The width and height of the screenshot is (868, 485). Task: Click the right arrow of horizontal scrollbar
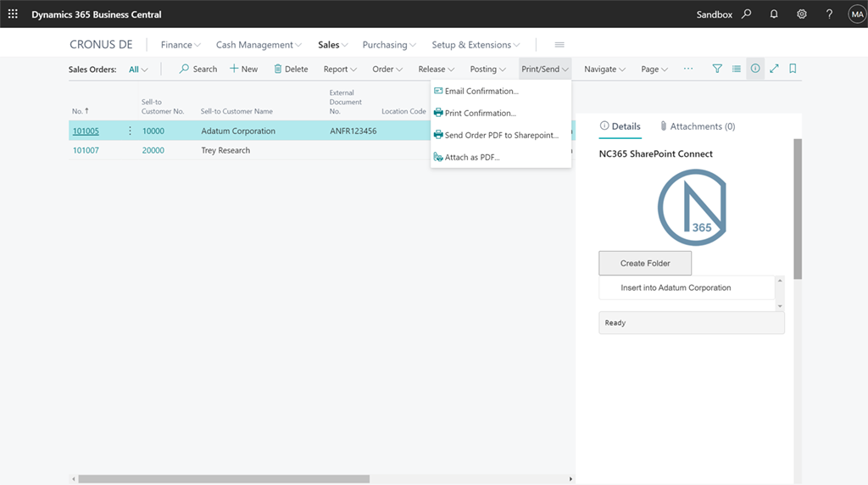[x=570, y=479]
